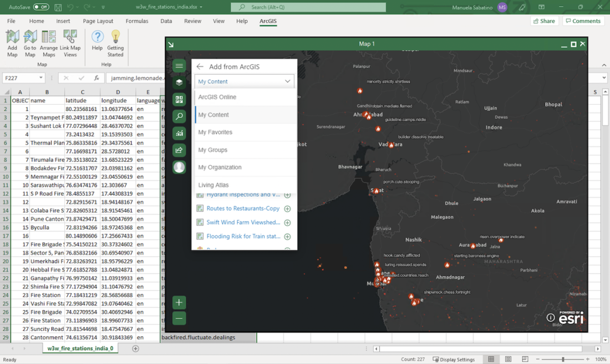Switch to the ArcGIS ribbon tab
Viewport: 610px width, 364px height.
268,21
